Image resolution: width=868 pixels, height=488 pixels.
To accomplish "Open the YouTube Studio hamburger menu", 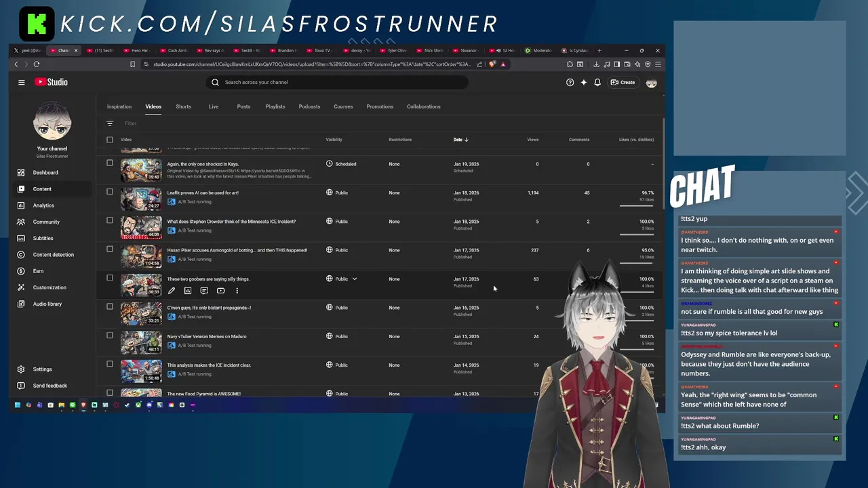I will (22, 82).
